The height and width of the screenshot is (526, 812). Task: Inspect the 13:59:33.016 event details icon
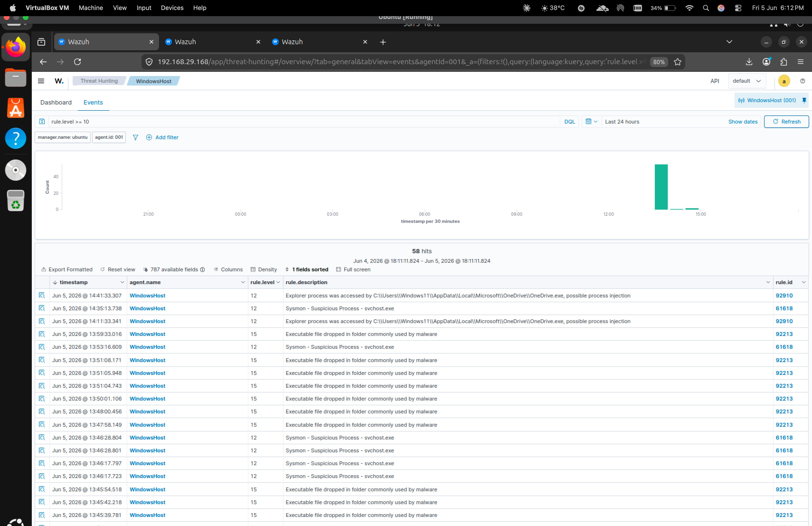pos(42,334)
